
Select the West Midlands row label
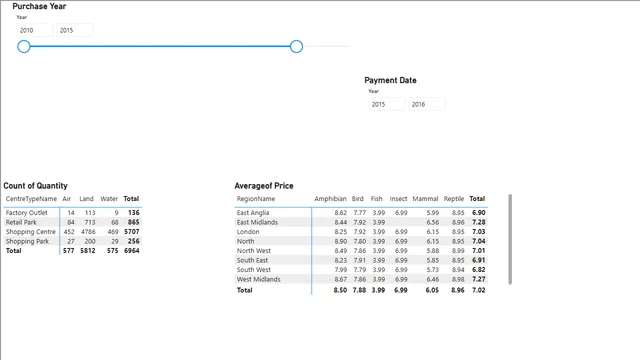[259, 279]
